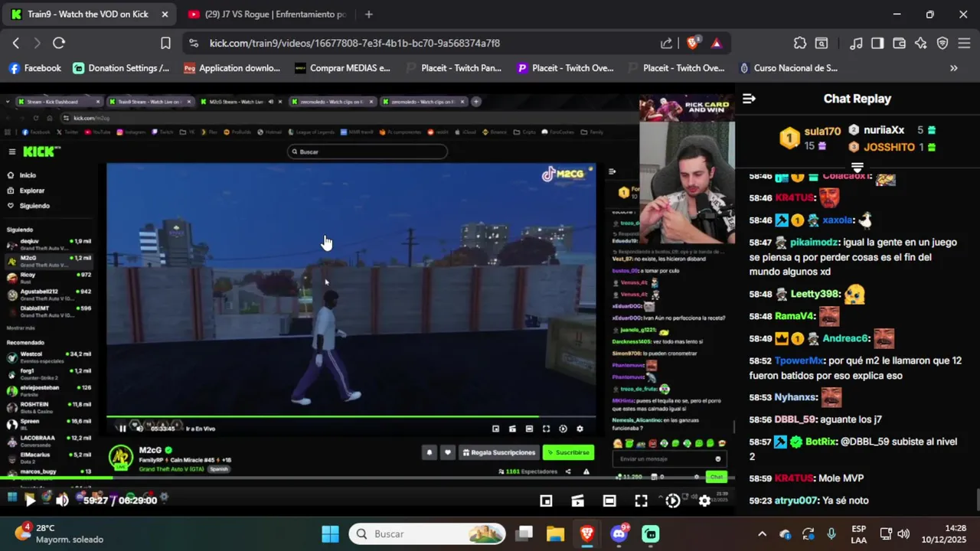Open Brave Wallet
This screenshot has height=551, width=980.
[x=900, y=44]
